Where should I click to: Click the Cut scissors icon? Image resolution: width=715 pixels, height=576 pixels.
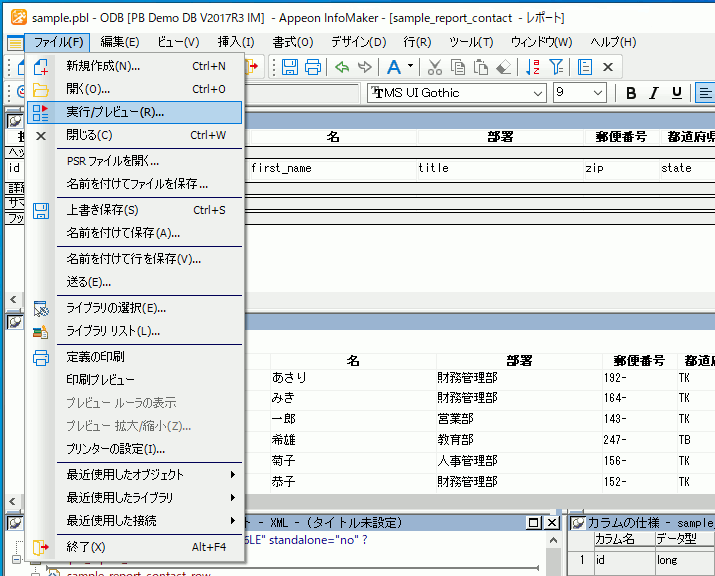click(434, 67)
